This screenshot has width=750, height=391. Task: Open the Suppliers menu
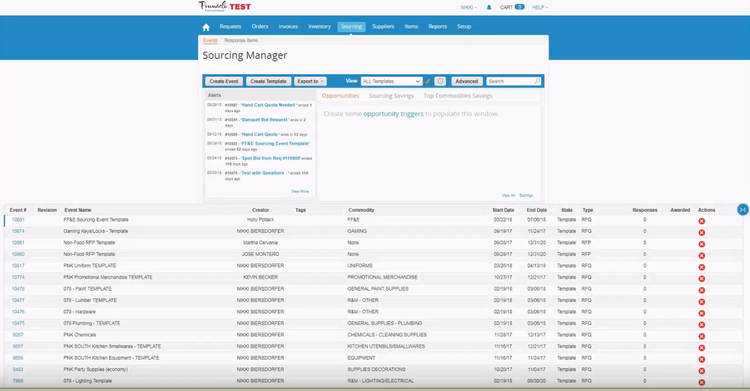pos(383,27)
